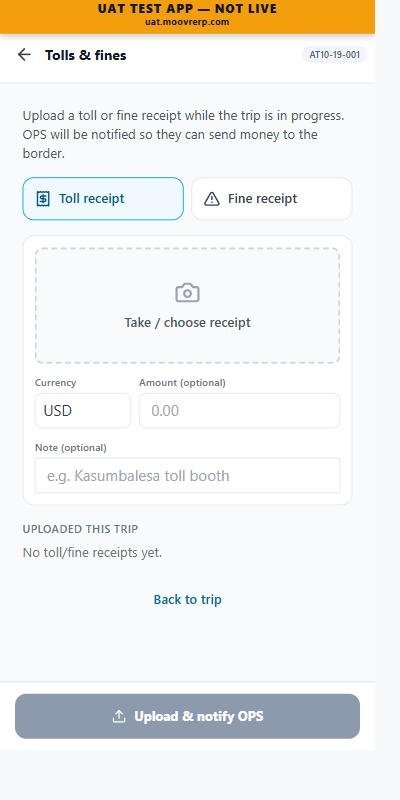400x800 pixels.
Task: Follow the Back to trip link
Action: [x=187, y=599]
